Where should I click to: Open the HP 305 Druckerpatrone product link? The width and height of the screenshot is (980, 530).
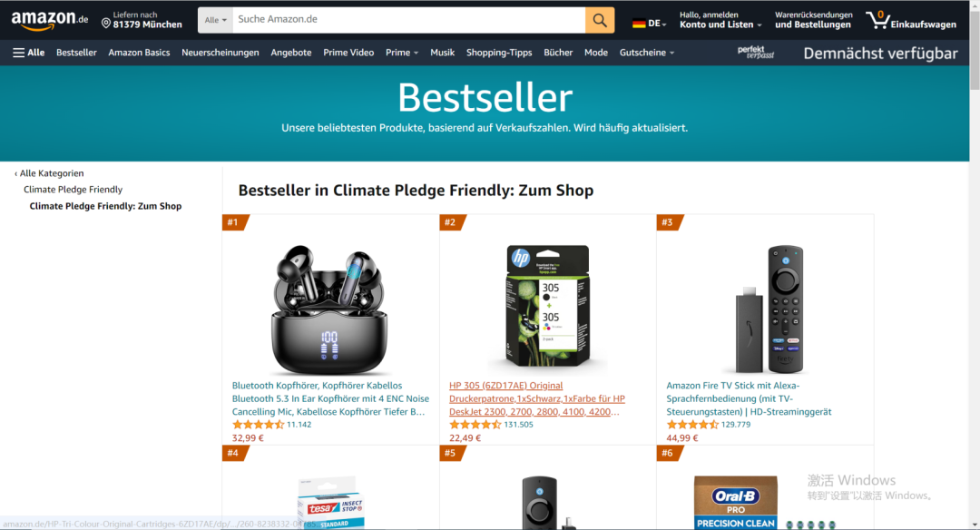pyautogui.click(x=537, y=398)
